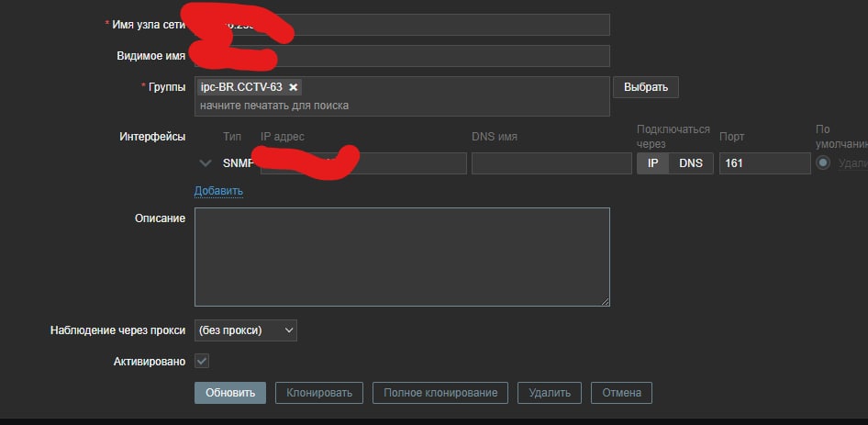Click the port field showing 161

click(x=765, y=163)
